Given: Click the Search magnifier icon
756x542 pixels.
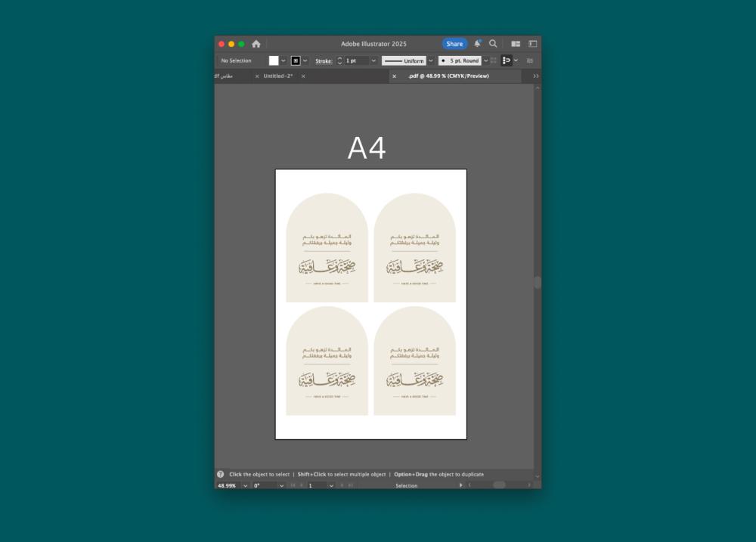Looking at the screenshot, I should coord(493,44).
